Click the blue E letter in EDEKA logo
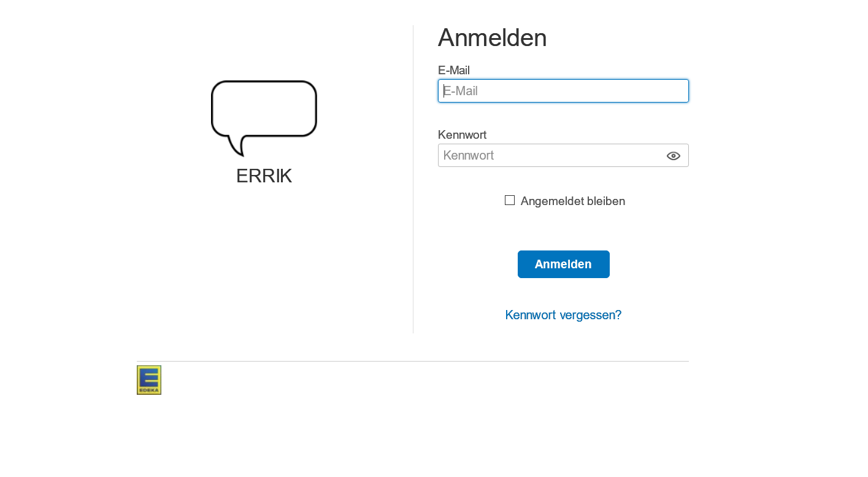This screenshot has width=868, height=477. click(x=149, y=376)
